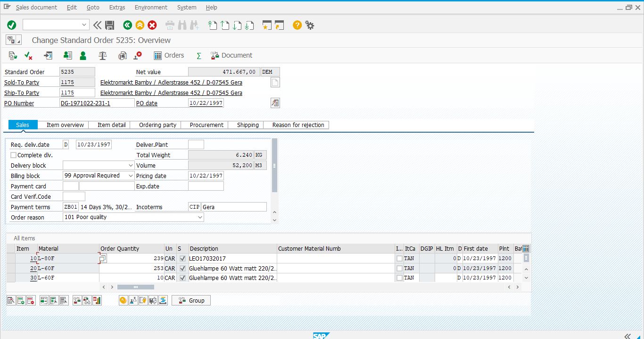Click the Orders button
The width and height of the screenshot is (644, 339).
[169, 55]
